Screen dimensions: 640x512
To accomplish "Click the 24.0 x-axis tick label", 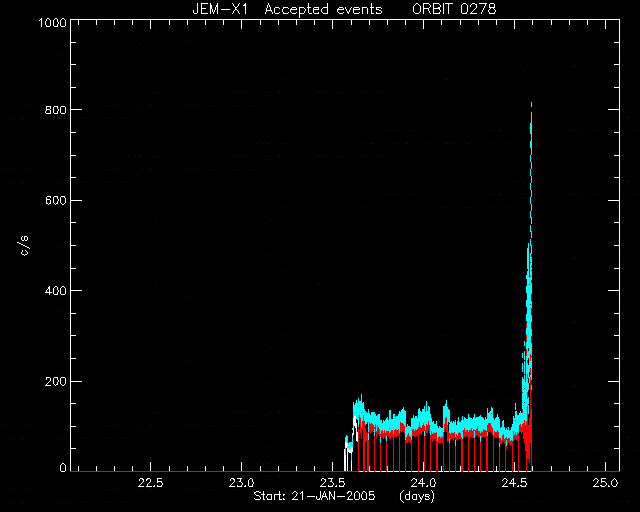I will pyautogui.click(x=423, y=483).
